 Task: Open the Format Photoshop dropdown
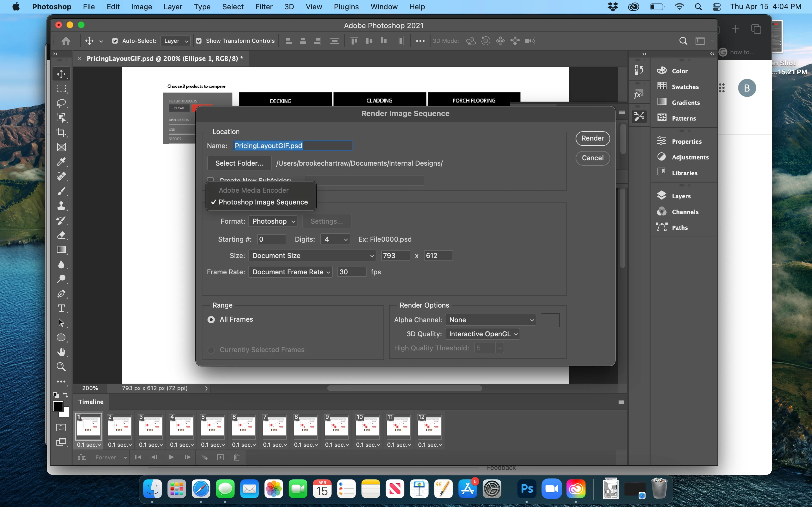pos(273,221)
